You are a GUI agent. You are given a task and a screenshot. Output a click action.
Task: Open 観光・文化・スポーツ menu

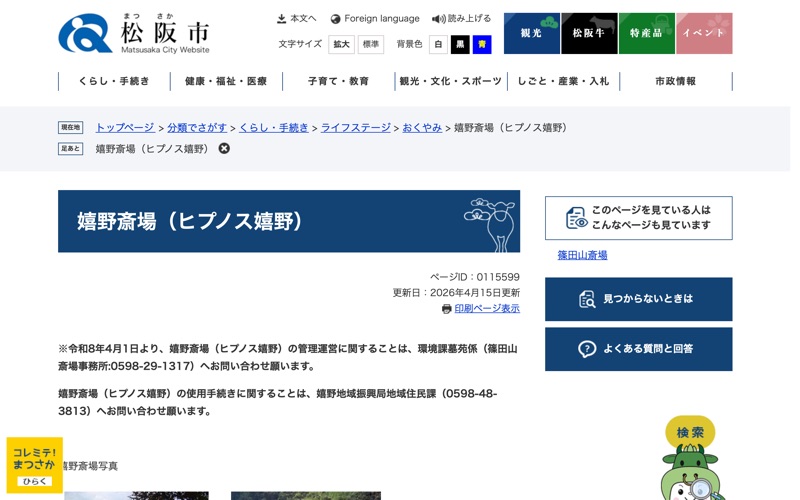click(451, 81)
